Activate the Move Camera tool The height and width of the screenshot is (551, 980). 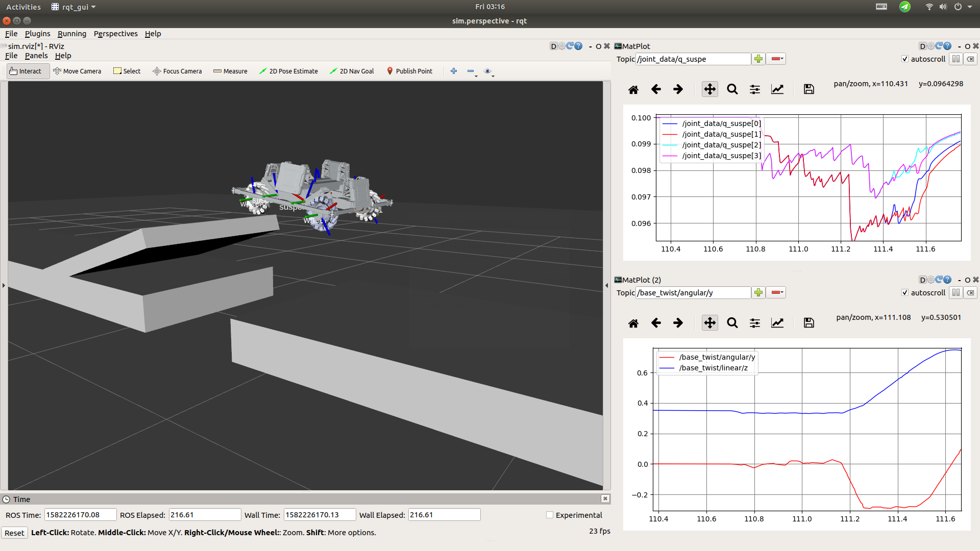(x=77, y=71)
